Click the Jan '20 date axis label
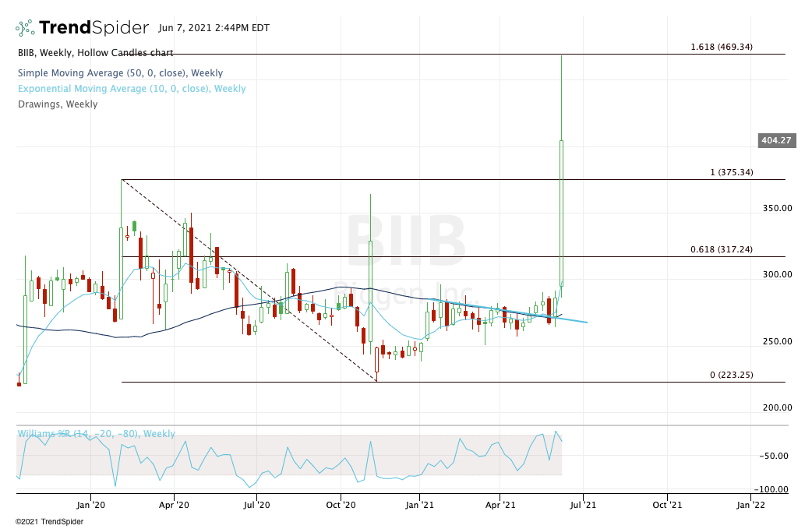The width and height of the screenshot is (812, 529). click(x=90, y=505)
